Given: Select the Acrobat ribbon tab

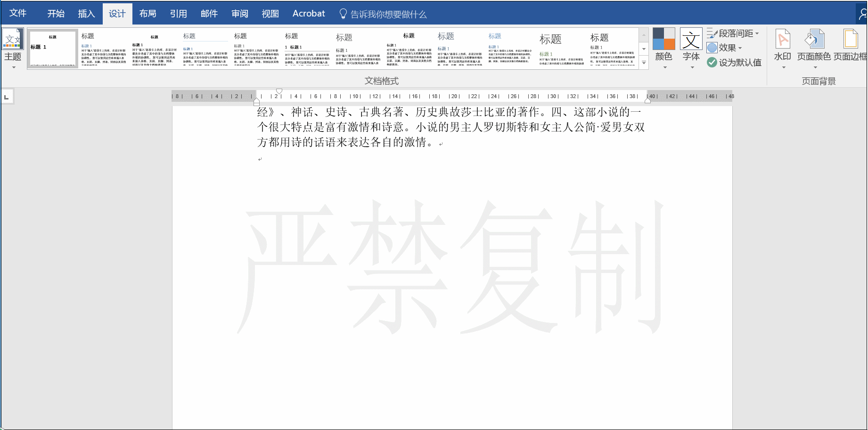Looking at the screenshot, I should [x=309, y=13].
